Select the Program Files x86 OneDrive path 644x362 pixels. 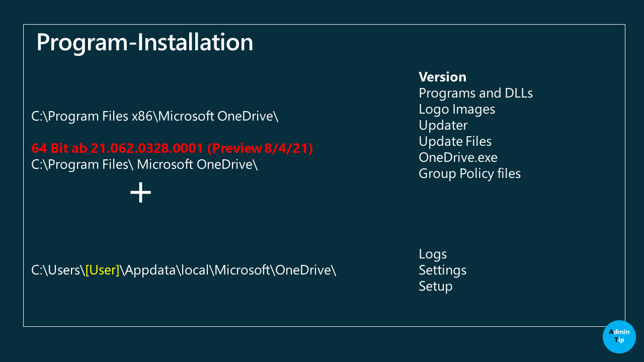(155, 116)
